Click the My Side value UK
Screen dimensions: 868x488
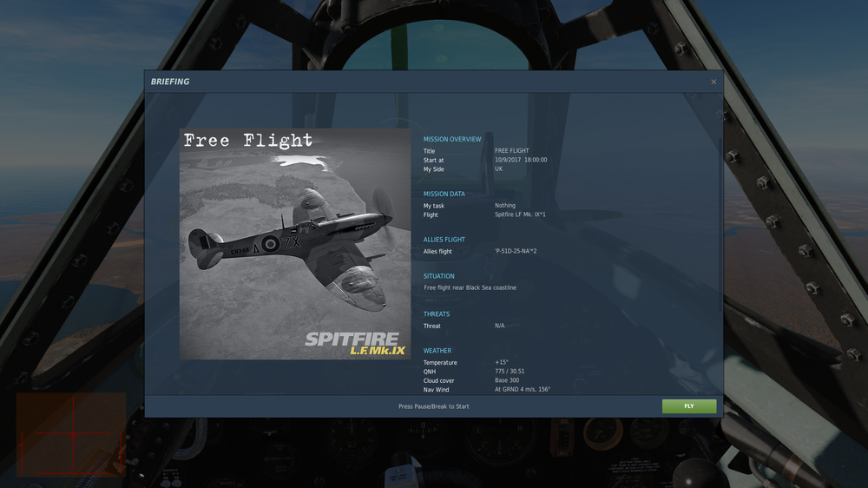coord(499,169)
